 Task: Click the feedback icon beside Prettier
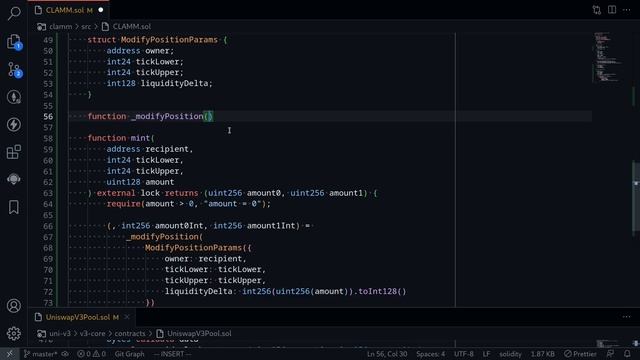(x=610, y=354)
